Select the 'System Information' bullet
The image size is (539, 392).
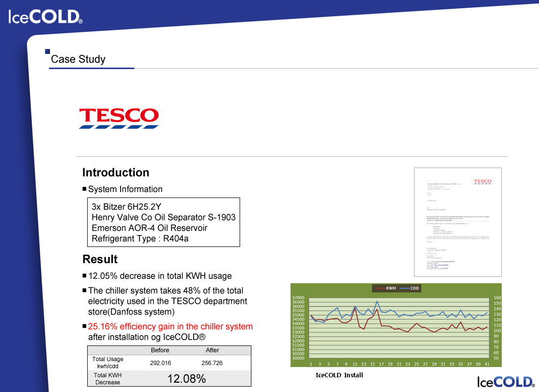coord(125,189)
